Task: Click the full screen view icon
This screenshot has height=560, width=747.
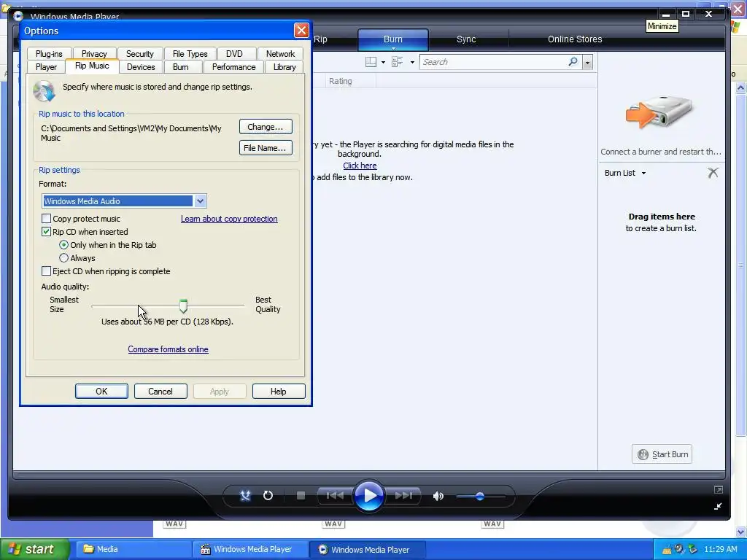Action: [x=719, y=489]
